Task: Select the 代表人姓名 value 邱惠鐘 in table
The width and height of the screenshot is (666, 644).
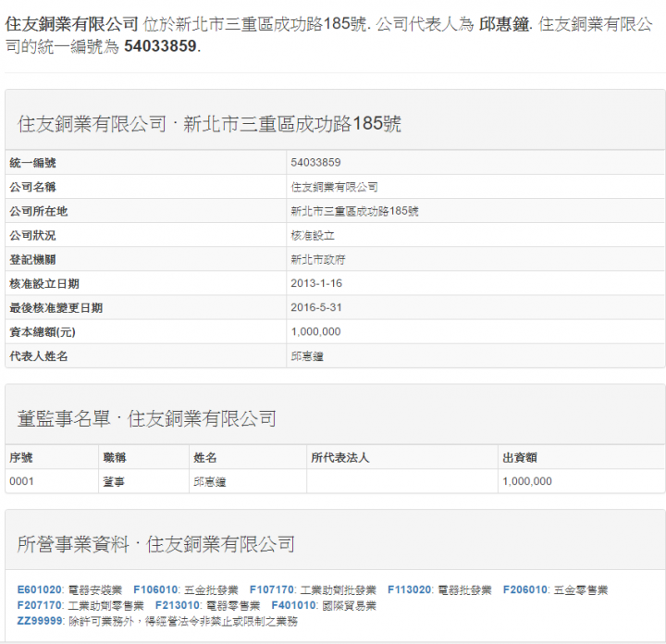Action: 307,356
